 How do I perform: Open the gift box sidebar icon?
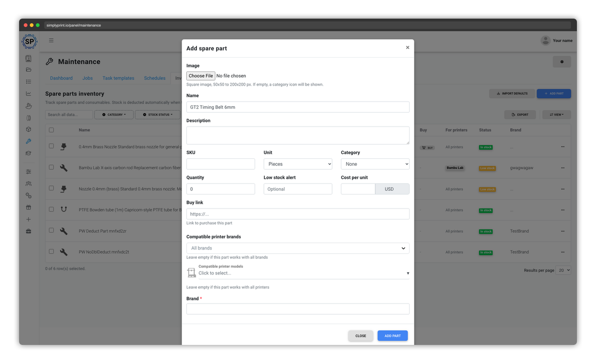[28, 208]
